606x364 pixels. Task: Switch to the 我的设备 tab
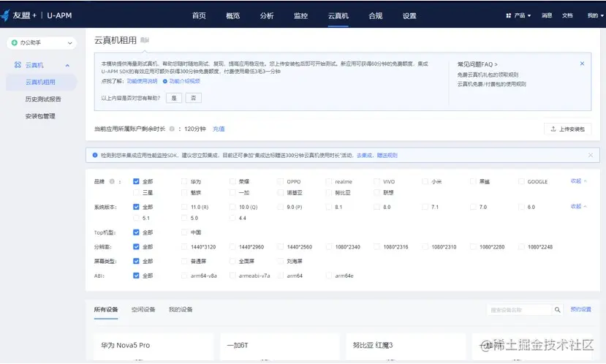coord(181,309)
